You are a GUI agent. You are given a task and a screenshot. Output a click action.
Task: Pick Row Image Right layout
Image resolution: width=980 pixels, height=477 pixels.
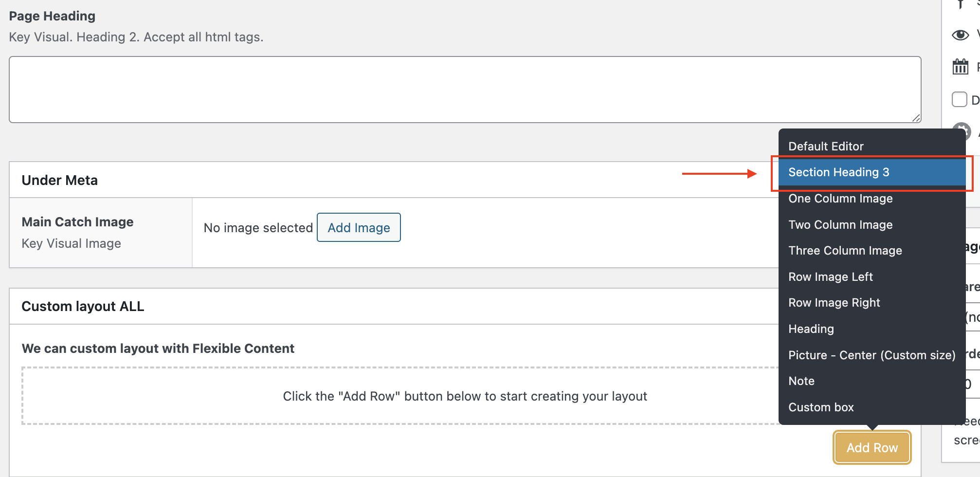coord(834,303)
